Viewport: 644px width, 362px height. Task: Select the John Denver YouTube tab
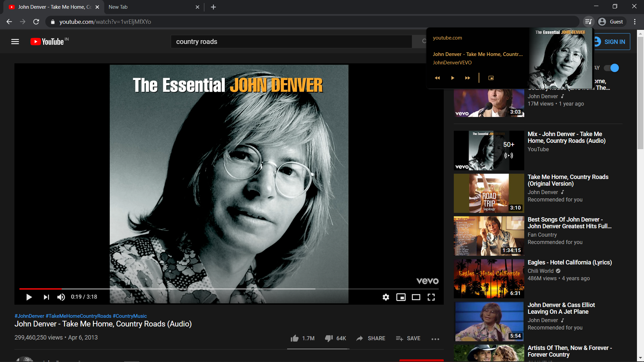(x=54, y=7)
